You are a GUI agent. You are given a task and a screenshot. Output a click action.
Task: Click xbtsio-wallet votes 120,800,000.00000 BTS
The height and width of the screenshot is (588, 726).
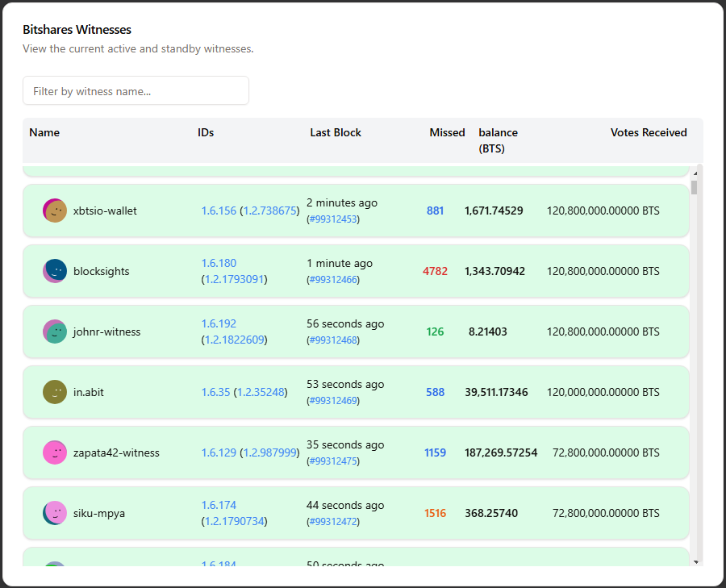pyautogui.click(x=603, y=211)
